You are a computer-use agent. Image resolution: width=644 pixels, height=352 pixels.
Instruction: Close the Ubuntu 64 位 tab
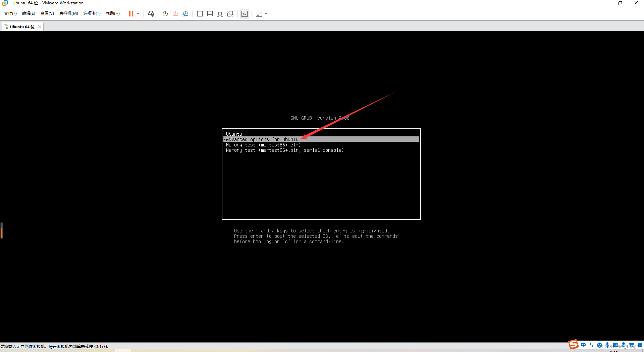tap(40, 27)
